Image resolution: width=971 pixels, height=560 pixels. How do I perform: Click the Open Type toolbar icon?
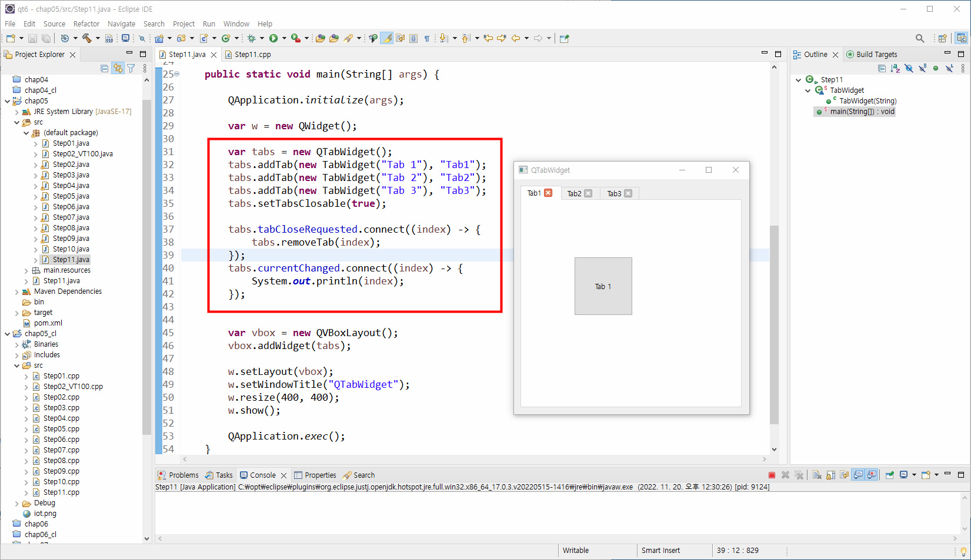click(321, 38)
